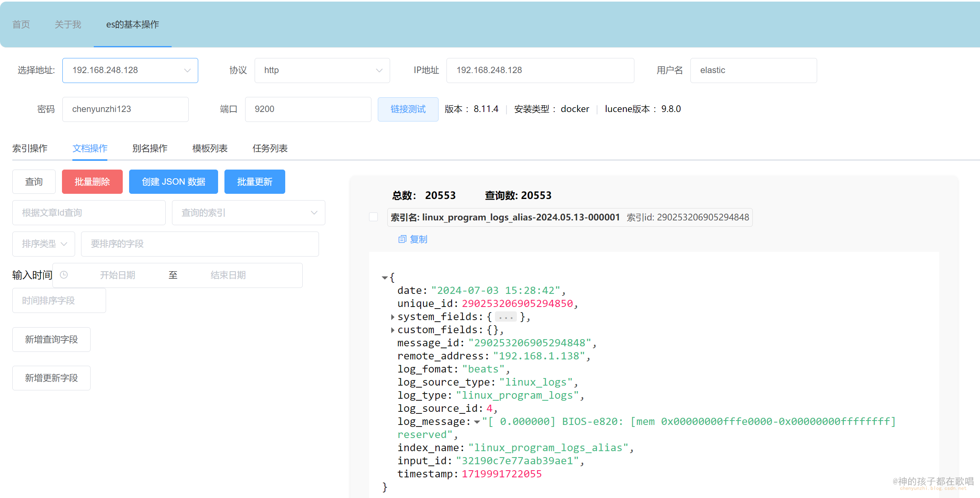Switch to the 别名操作 tab

(150, 149)
